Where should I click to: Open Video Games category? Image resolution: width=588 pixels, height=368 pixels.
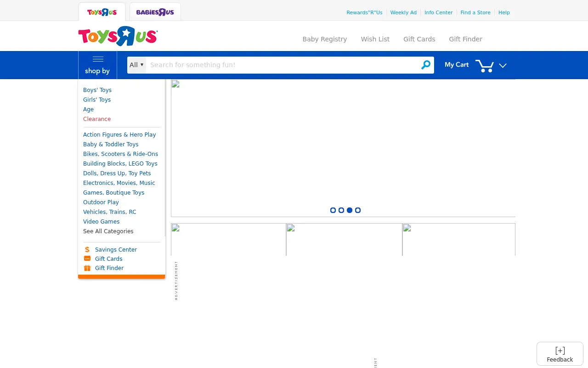coord(101,222)
